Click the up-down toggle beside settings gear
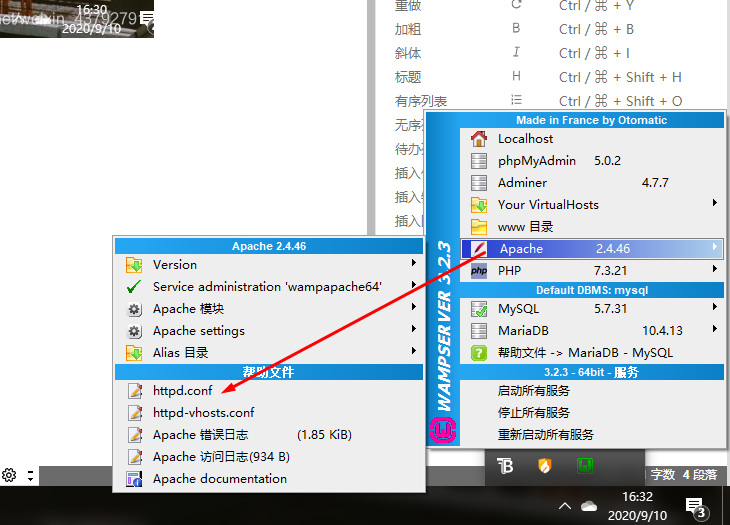 (30, 475)
